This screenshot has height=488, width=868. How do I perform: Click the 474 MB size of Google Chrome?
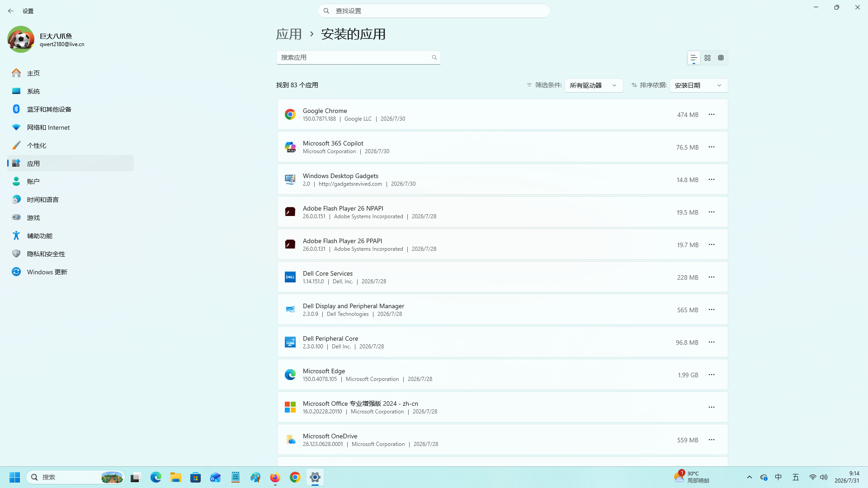coord(688,115)
